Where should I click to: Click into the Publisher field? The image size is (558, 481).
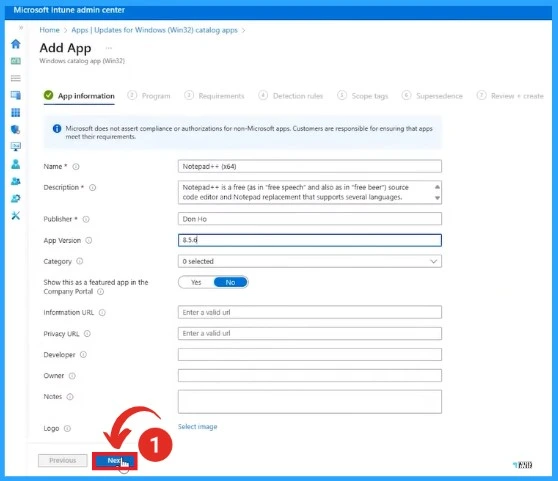[310, 219]
